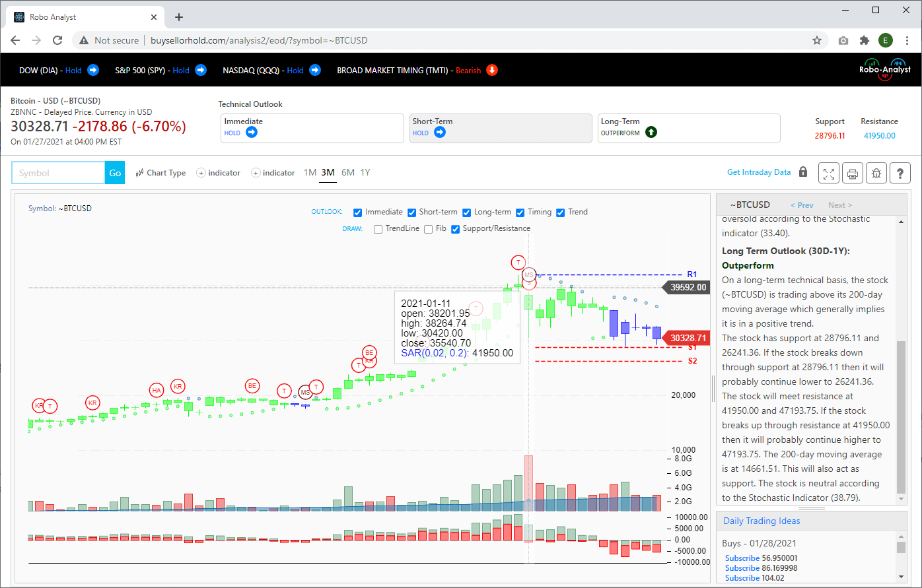The image size is (922, 588).
Task: Toggle the Trend checkbox
Action: point(561,212)
